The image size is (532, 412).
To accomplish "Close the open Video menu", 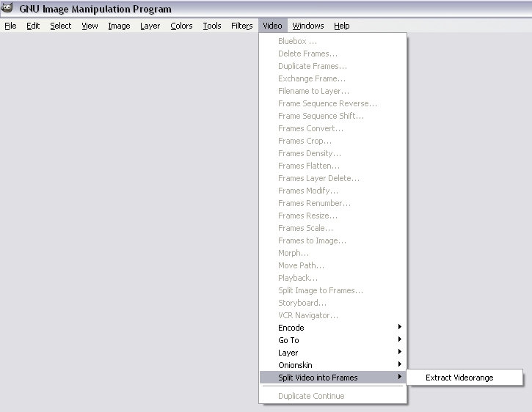I will [x=272, y=26].
